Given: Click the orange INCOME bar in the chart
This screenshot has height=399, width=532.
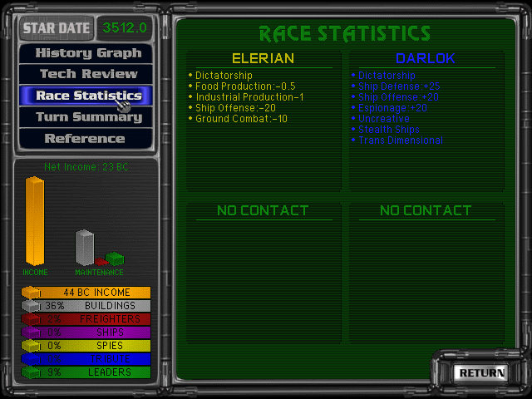Looking at the screenshot, I should click(x=35, y=221).
